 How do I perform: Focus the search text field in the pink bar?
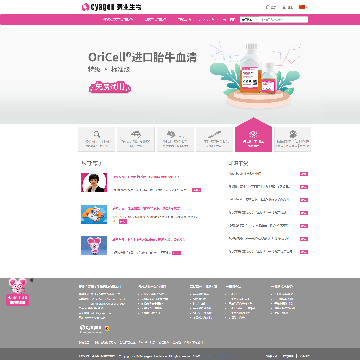[284, 20]
